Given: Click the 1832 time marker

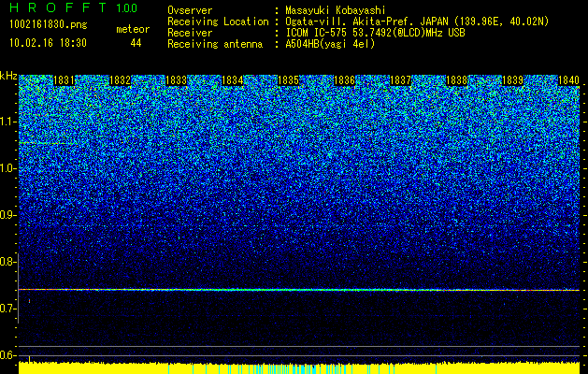Looking at the screenshot, I should click(x=120, y=80).
